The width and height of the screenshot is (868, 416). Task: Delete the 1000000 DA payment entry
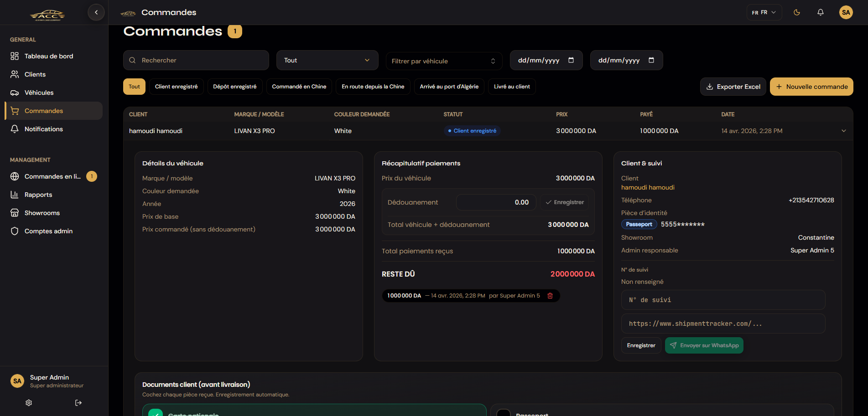pos(550,296)
